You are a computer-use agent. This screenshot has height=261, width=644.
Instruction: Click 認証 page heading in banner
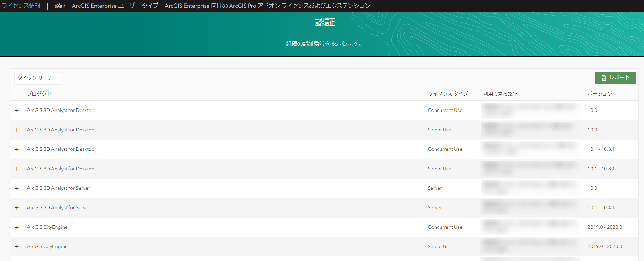pyautogui.click(x=325, y=22)
